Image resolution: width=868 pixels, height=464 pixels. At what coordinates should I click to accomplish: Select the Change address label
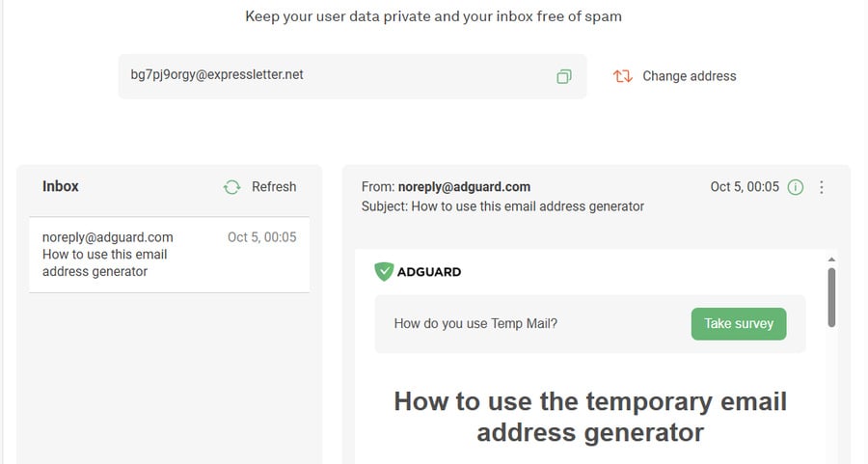pos(690,76)
